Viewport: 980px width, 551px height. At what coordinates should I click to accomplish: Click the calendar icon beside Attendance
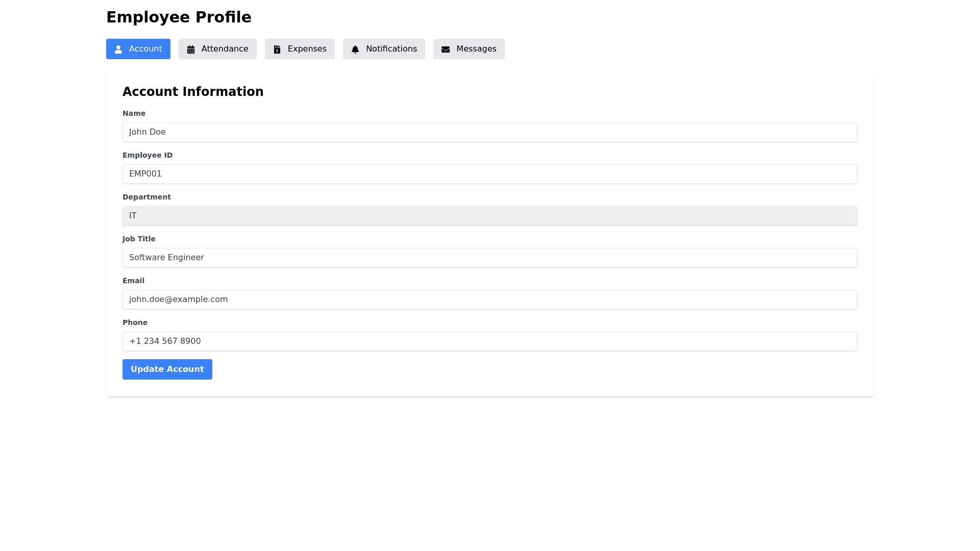point(191,49)
